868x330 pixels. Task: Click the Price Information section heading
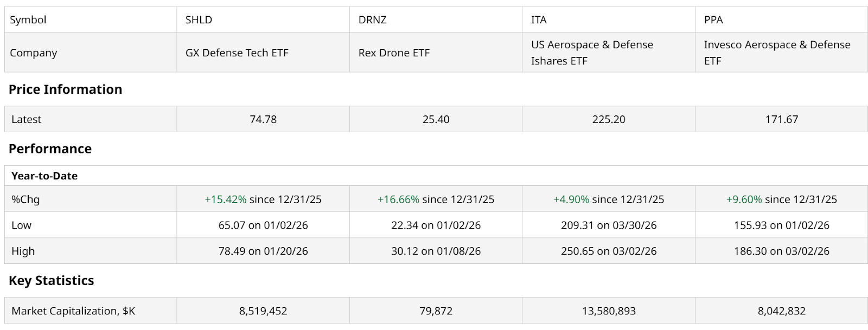[x=65, y=89]
